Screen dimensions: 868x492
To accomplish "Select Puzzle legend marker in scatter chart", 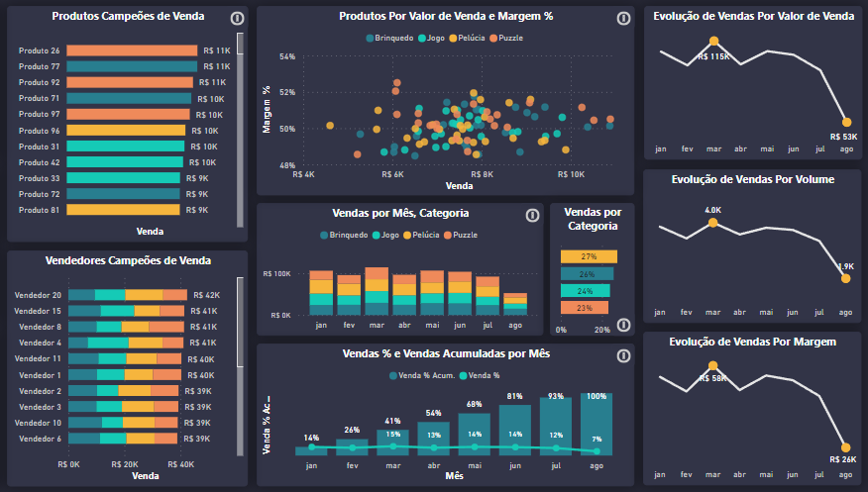I will (492, 38).
